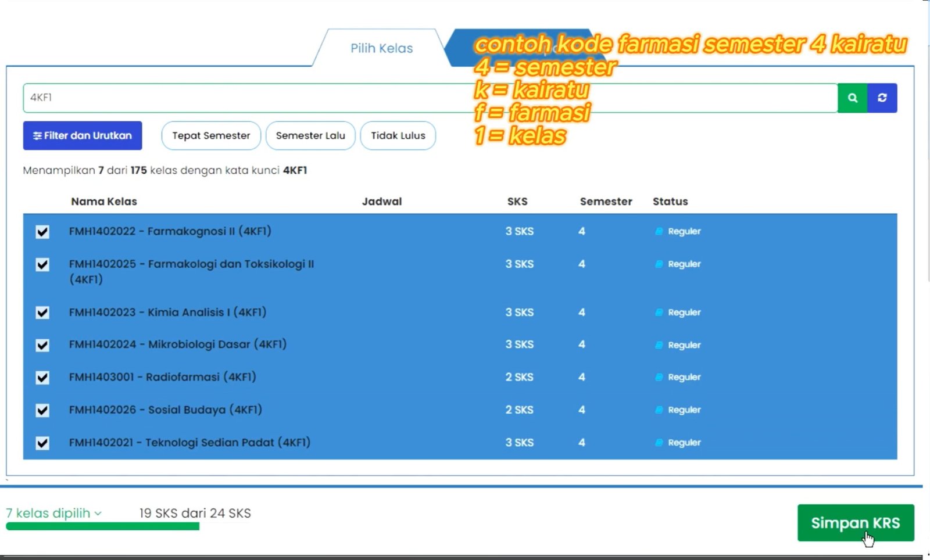Screen dimensions: 930x560
Task: Select the Semester Lalu filter chip
Action: (310, 135)
